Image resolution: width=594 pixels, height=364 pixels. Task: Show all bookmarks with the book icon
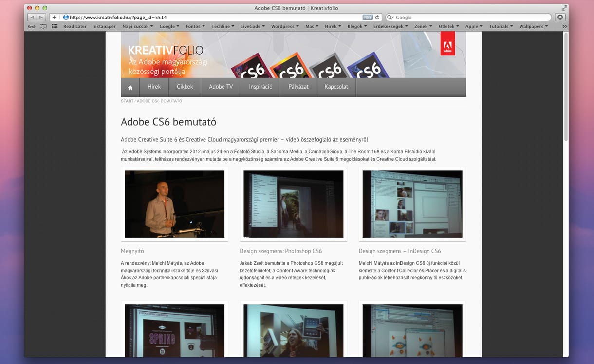43,26
